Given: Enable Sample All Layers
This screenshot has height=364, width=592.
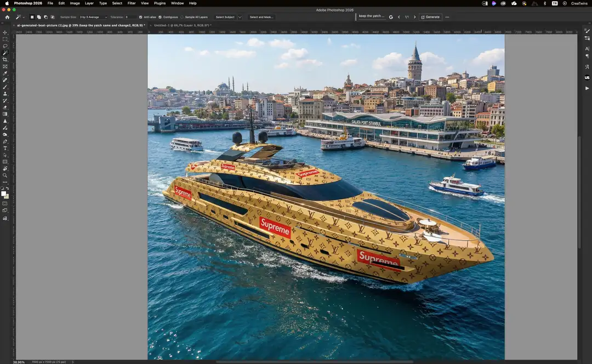Looking at the screenshot, I should click(x=181, y=17).
